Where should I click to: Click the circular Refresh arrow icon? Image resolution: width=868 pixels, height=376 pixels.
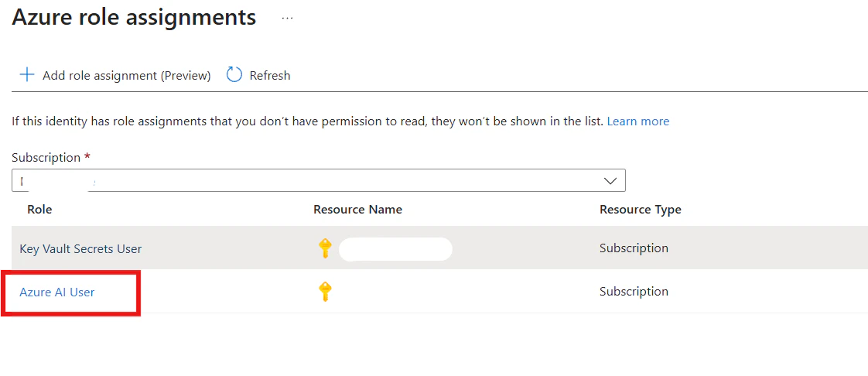tap(234, 75)
